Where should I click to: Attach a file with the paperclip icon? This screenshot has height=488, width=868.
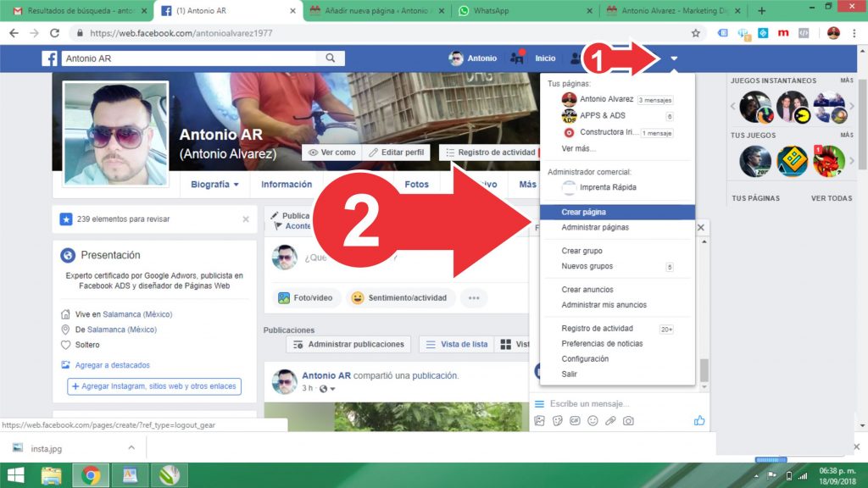610,421
